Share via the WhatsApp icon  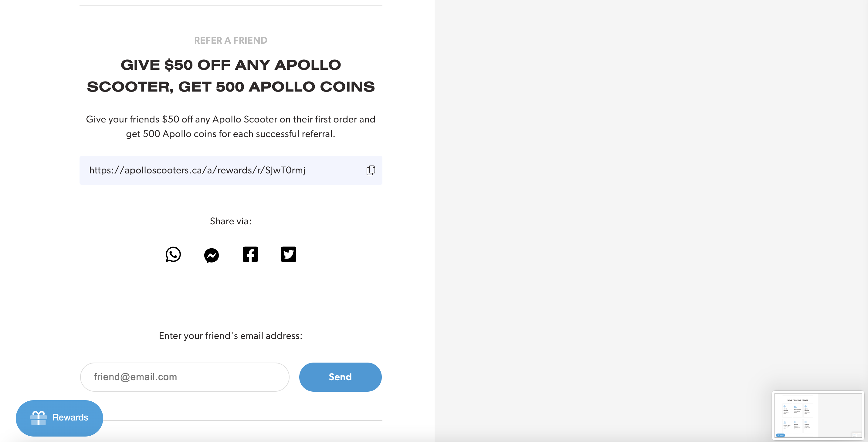(173, 254)
